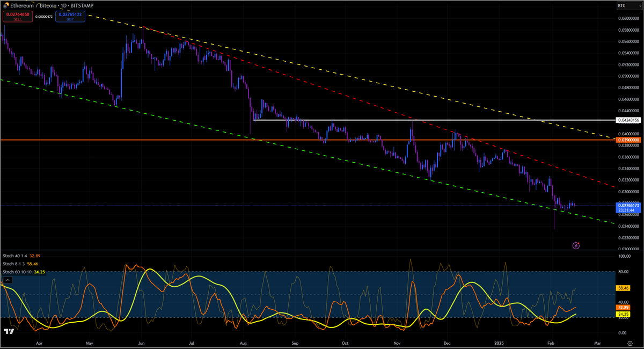Click the purple lightning flash icon

click(x=576, y=245)
